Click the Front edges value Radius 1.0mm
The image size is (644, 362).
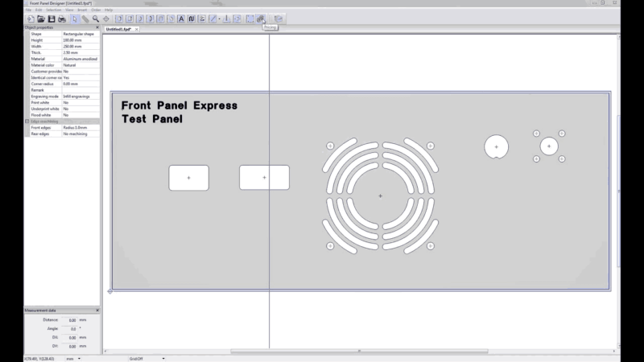coord(80,128)
